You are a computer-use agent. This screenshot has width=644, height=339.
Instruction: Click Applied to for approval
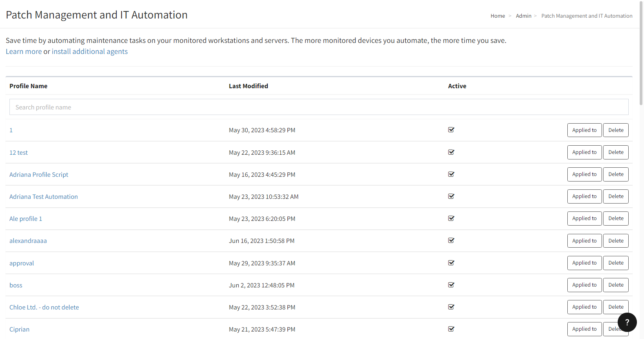tap(584, 263)
